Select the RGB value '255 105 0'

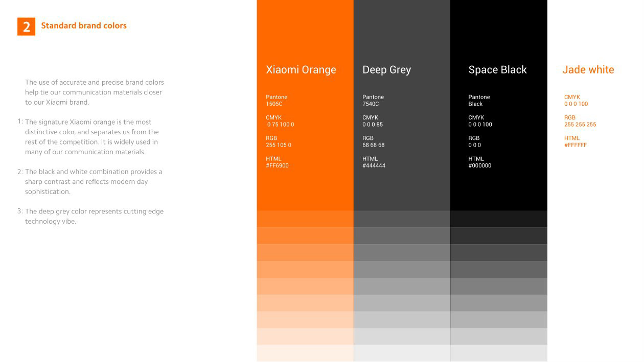click(x=279, y=145)
